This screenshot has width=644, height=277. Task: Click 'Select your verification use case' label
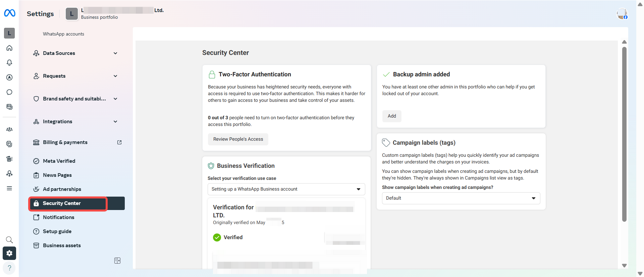pyautogui.click(x=242, y=179)
